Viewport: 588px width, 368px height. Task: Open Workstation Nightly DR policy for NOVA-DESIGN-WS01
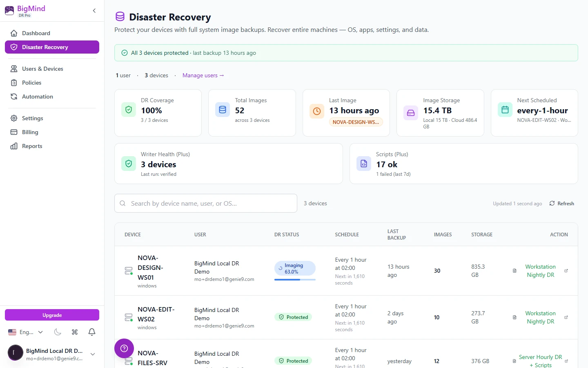(x=540, y=271)
